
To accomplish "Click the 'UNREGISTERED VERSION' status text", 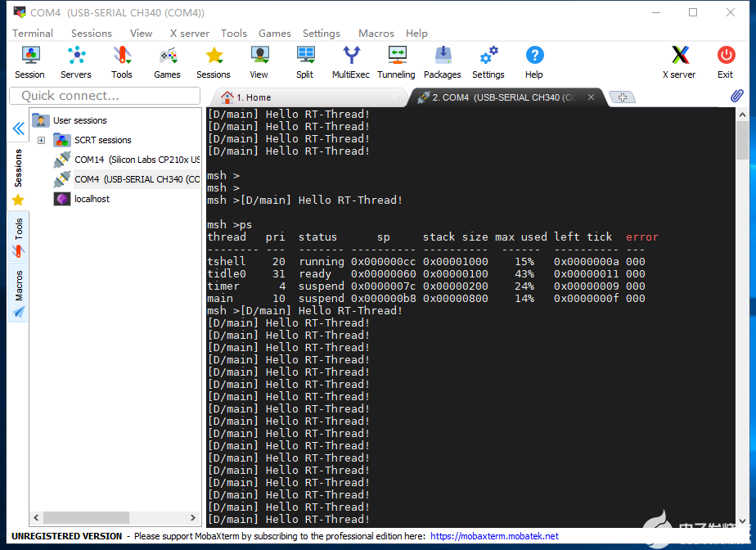I will coord(66,536).
